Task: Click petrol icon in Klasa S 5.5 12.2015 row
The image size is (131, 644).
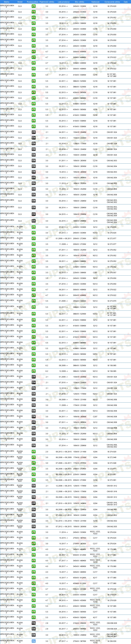Action: tap(34, 617)
